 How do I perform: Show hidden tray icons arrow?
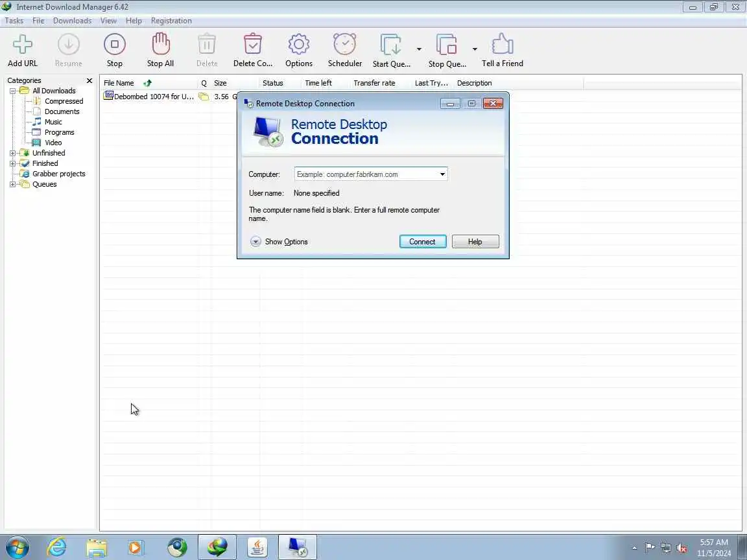635,548
